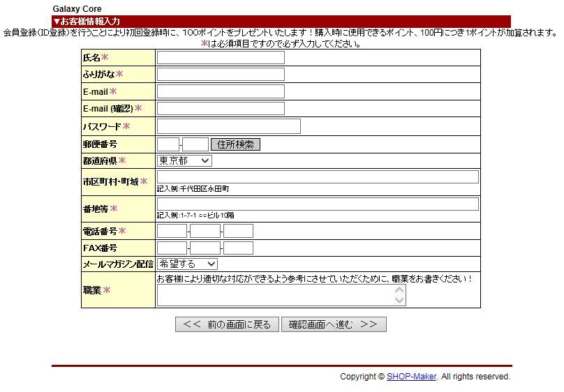Click the 記入例:千代田区永田町 example text
Image resolution: width=564 pixels, height=392 pixels.
click(193, 188)
